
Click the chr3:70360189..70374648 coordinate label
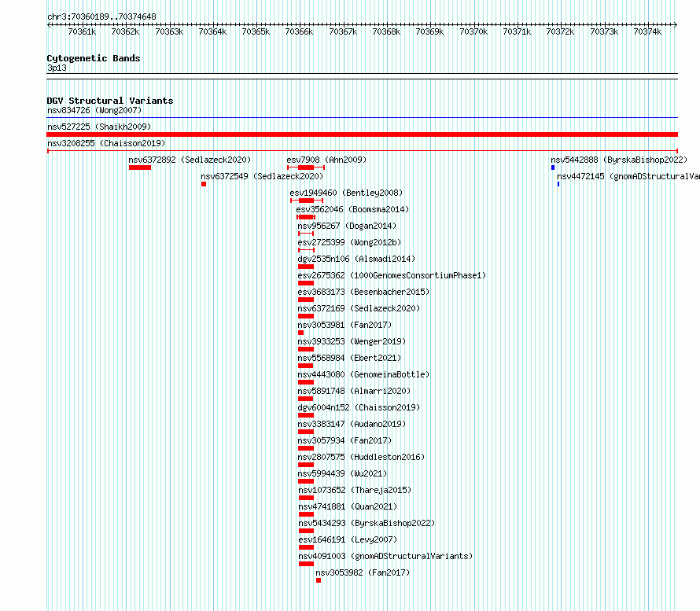(101, 17)
